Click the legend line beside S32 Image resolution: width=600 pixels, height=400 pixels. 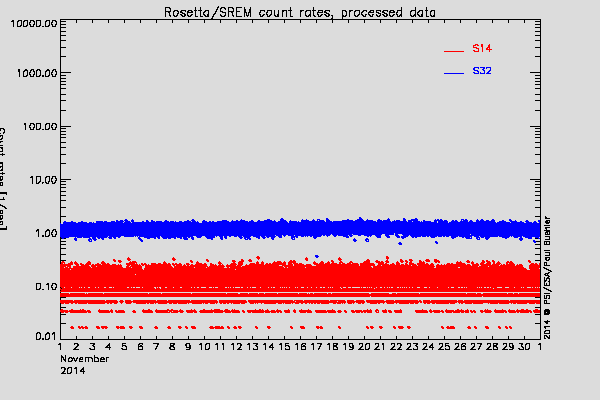point(454,74)
